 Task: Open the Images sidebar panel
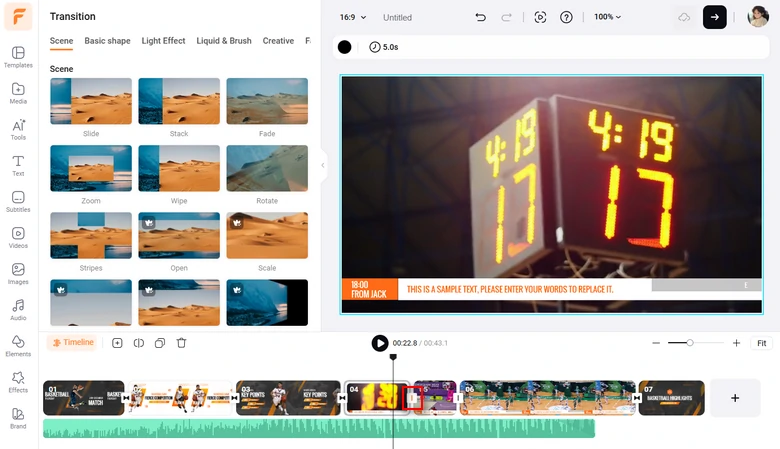[x=18, y=274]
